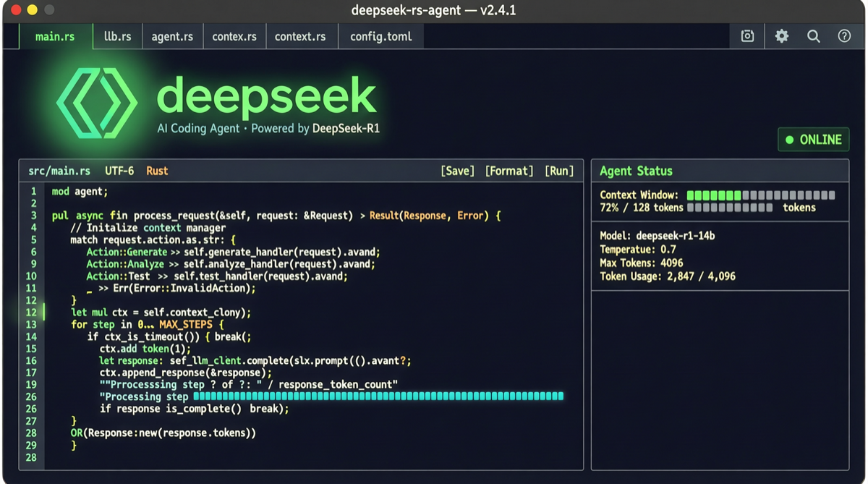Click the [Run] button
The height and width of the screenshot is (484, 868).
coord(559,171)
